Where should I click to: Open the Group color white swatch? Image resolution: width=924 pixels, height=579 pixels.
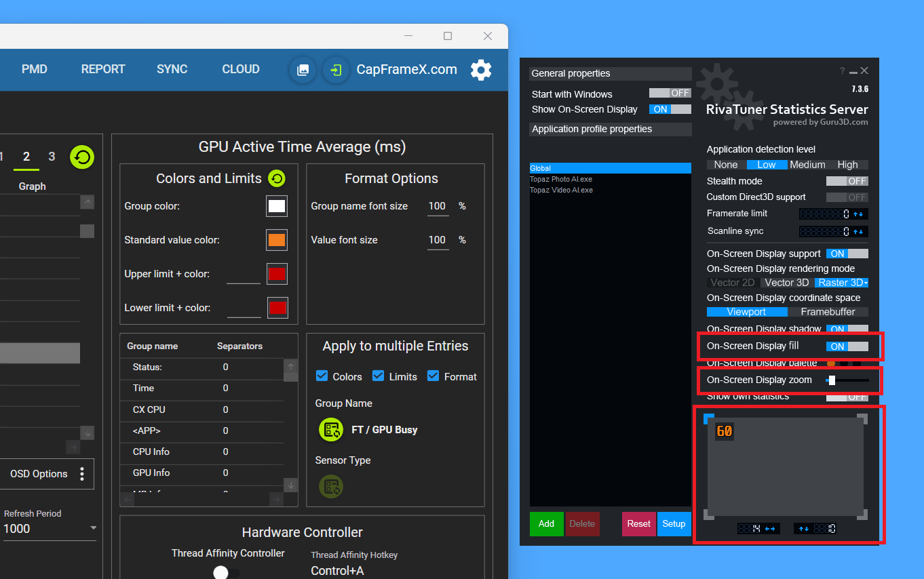(x=277, y=206)
